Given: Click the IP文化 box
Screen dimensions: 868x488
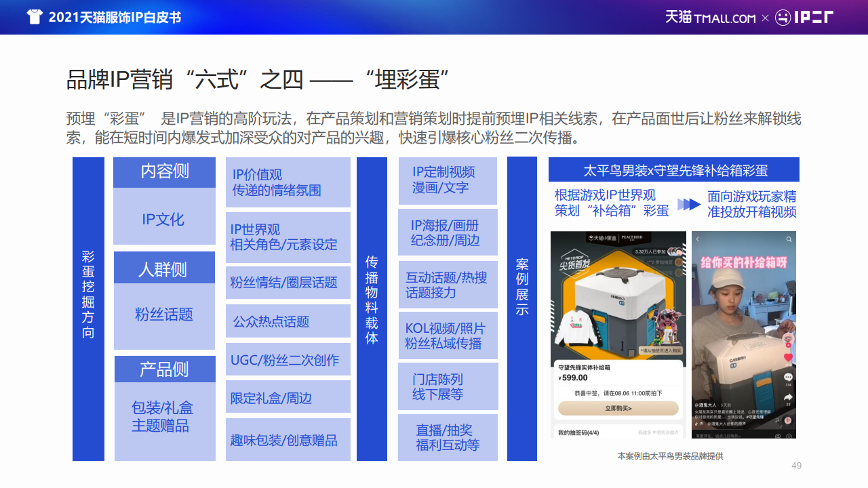Looking at the screenshot, I should click(x=164, y=217).
